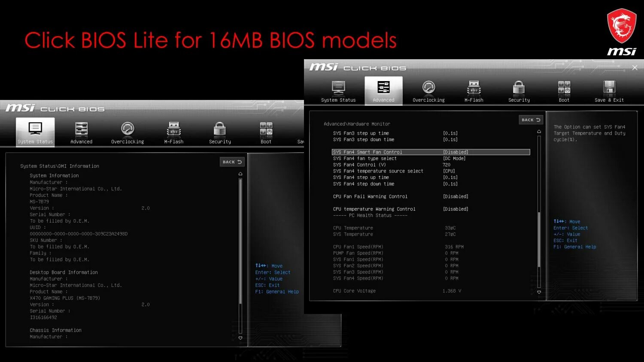Click Enter: Select hint in left window
The image size is (644, 362).
point(273,272)
